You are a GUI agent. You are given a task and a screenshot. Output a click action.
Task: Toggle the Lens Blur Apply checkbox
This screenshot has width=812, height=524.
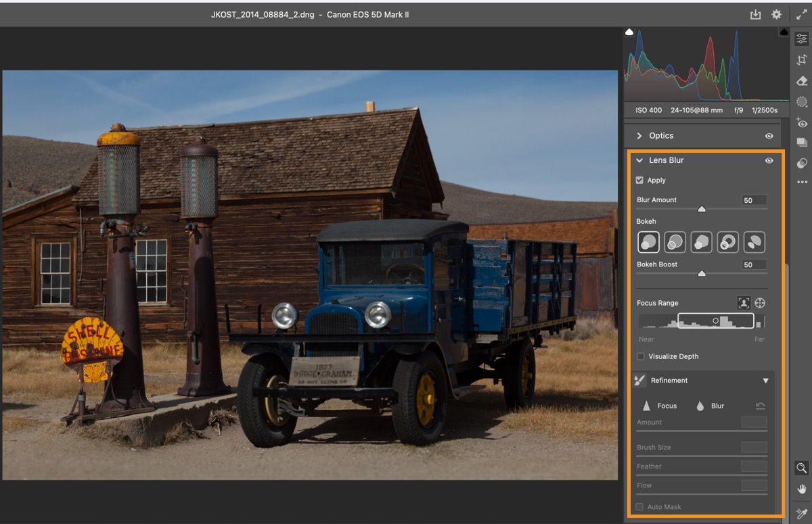coord(639,181)
